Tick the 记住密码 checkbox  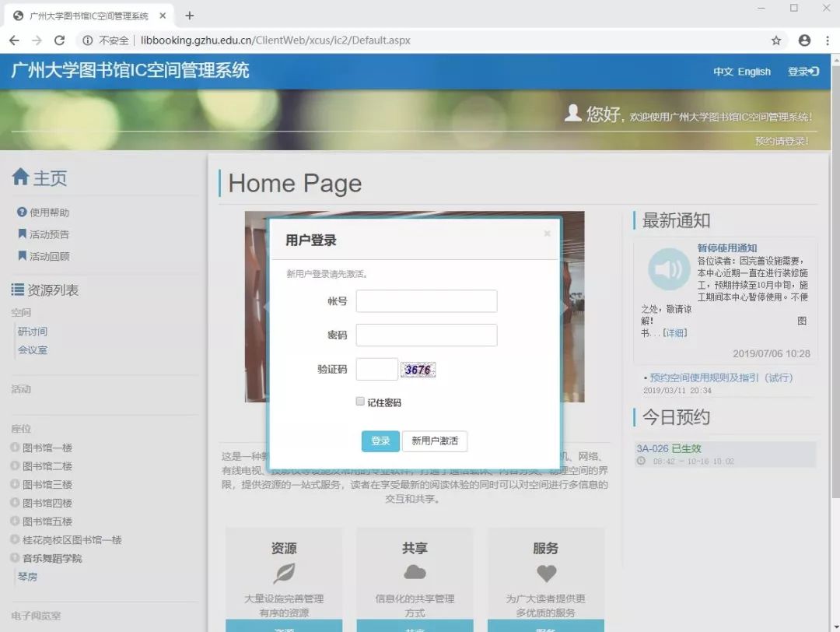point(360,402)
